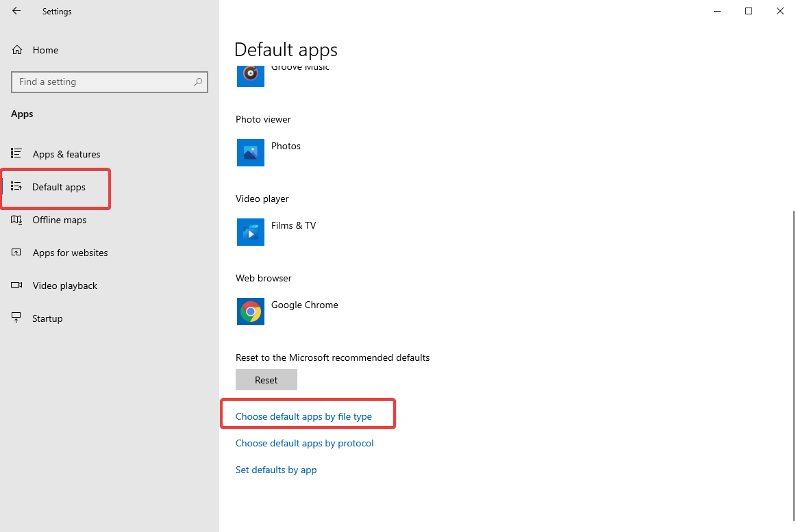Image resolution: width=796 pixels, height=532 pixels.
Task: Open Startup settings
Action: pyautogui.click(x=47, y=318)
